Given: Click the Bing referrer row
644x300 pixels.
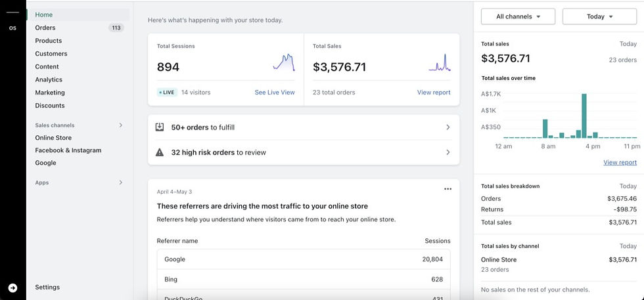Looking at the screenshot, I should [x=304, y=280].
